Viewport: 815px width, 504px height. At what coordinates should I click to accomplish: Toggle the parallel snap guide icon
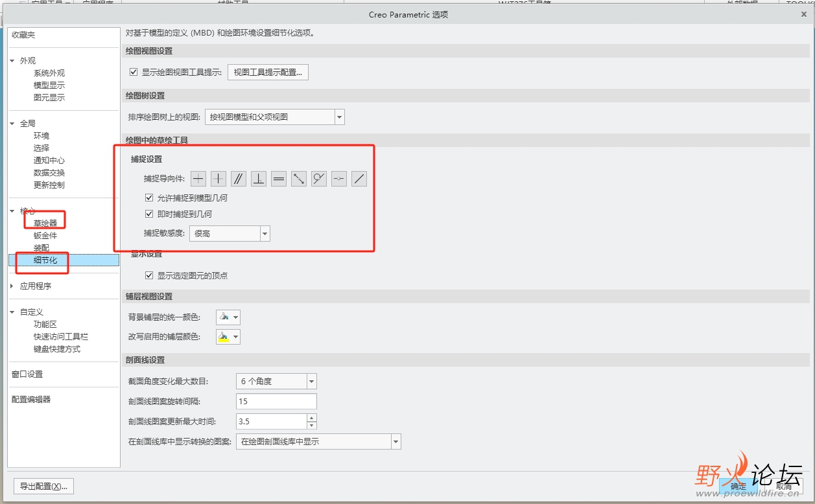coord(239,179)
